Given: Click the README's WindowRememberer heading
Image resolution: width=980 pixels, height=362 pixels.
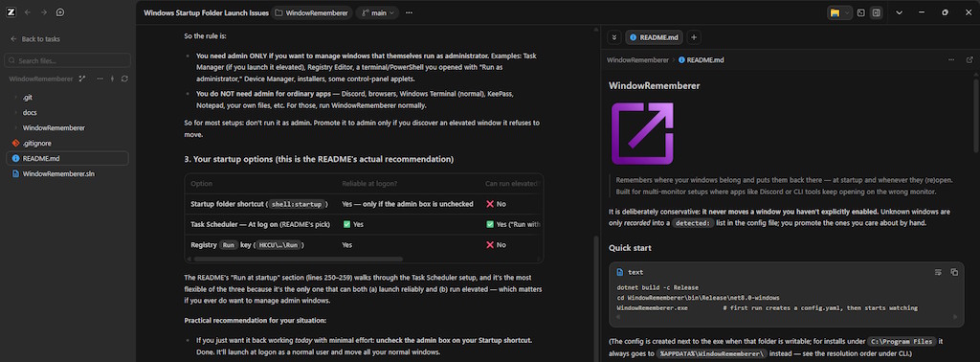Looking at the screenshot, I should click(x=655, y=85).
